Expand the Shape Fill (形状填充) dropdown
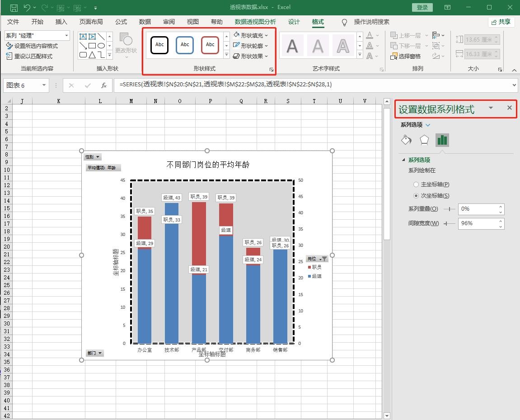Viewport: 520px width, 420px height. 267,35
